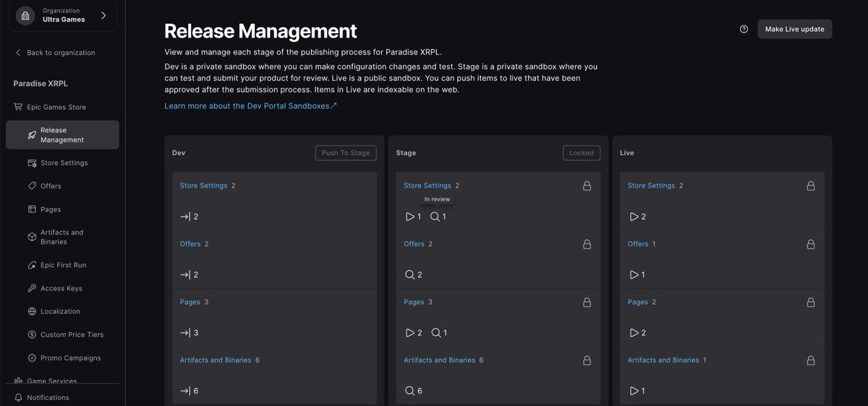Click the Push To Stage button
The height and width of the screenshot is (406, 868).
[346, 153]
